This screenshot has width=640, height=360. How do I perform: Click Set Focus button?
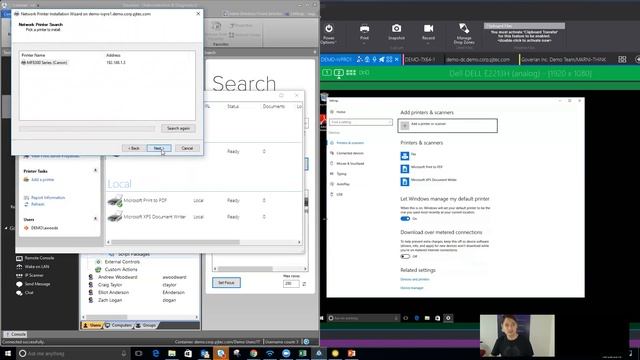pyautogui.click(x=226, y=282)
